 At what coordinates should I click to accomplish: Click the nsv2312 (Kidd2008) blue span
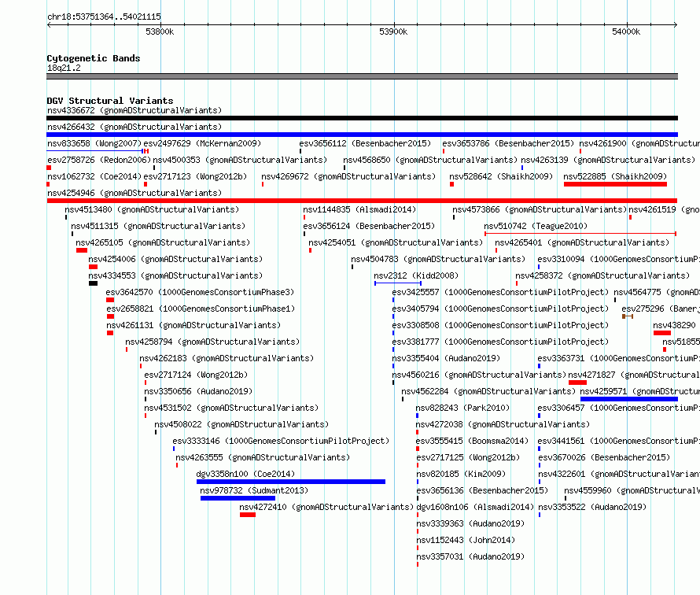tap(398, 283)
